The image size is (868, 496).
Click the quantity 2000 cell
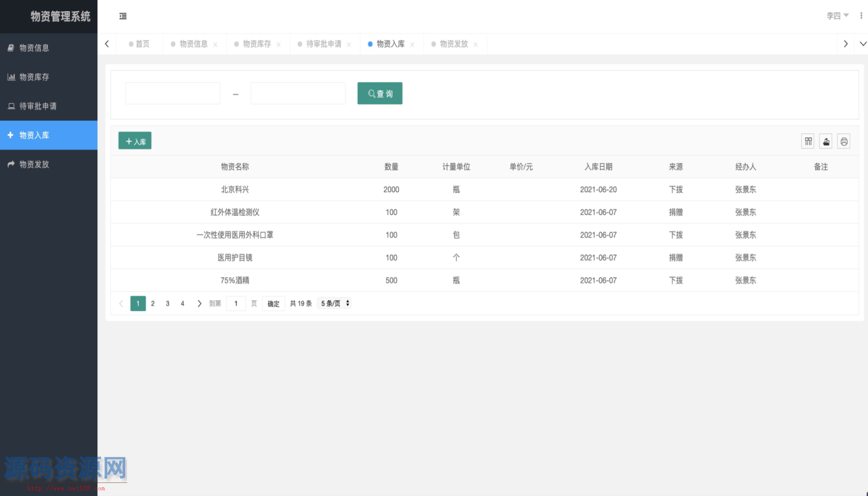tap(391, 190)
